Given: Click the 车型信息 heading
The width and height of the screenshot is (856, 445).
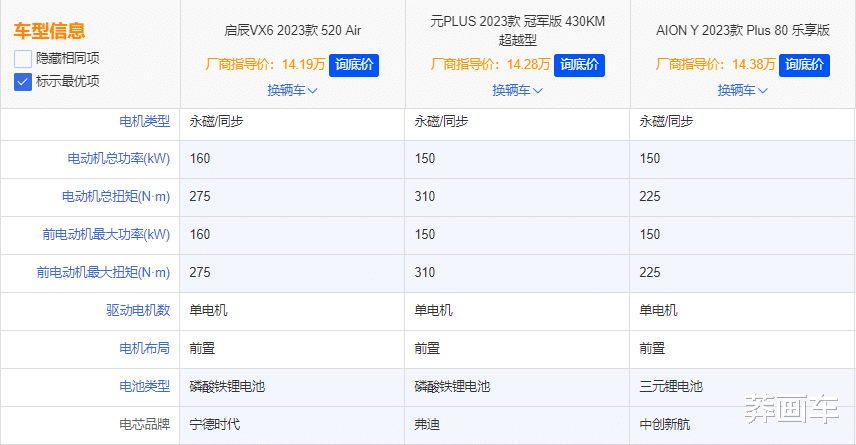Looking at the screenshot, I should (49, 31).
